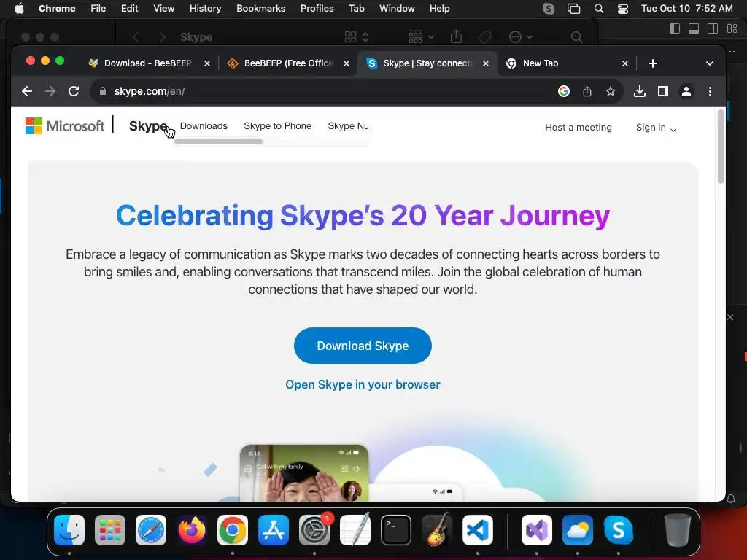Screen dimensions: 747x560
Task: Open Control Center in menu bar
Action: tap(623, 9)
